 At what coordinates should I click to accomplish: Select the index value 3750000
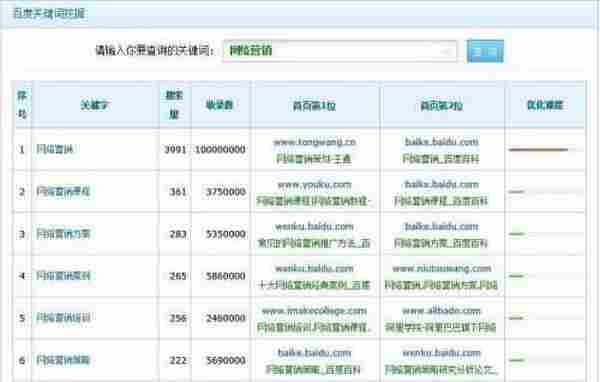(226, 191)
